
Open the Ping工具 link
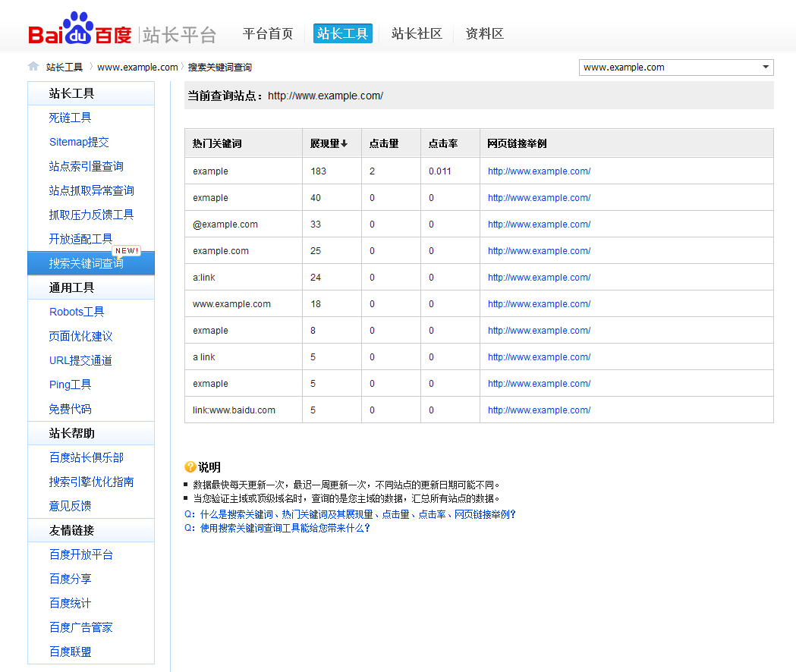click(x=71, y=385)
